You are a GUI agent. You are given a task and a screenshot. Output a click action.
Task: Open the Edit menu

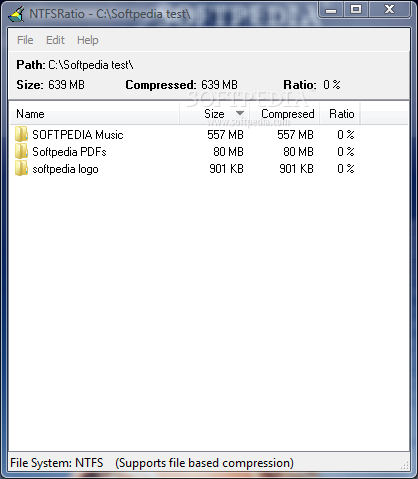55,40
